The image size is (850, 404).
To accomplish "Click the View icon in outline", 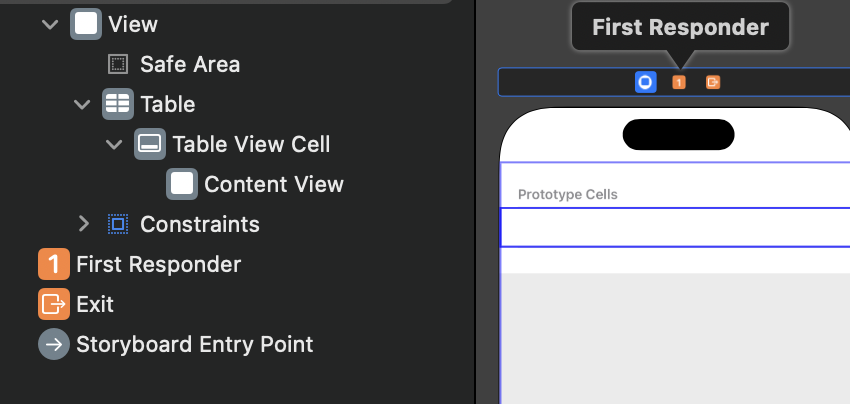I will tap(86, 24).
